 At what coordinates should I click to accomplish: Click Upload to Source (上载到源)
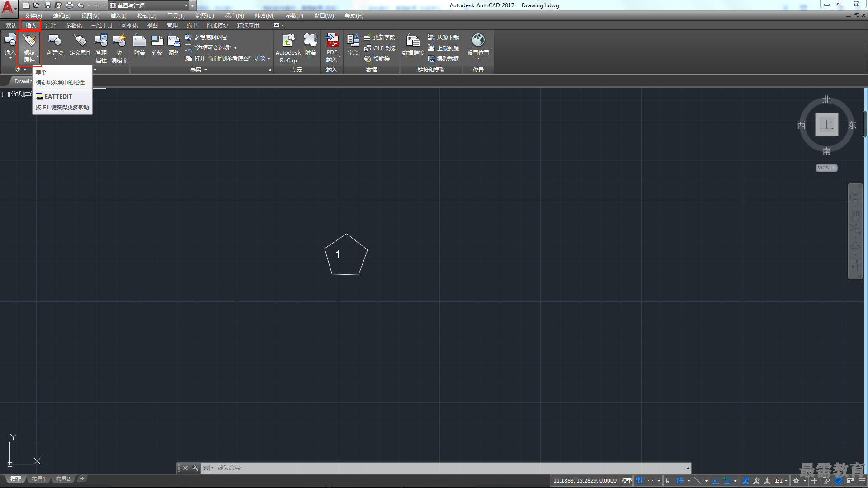443,48
